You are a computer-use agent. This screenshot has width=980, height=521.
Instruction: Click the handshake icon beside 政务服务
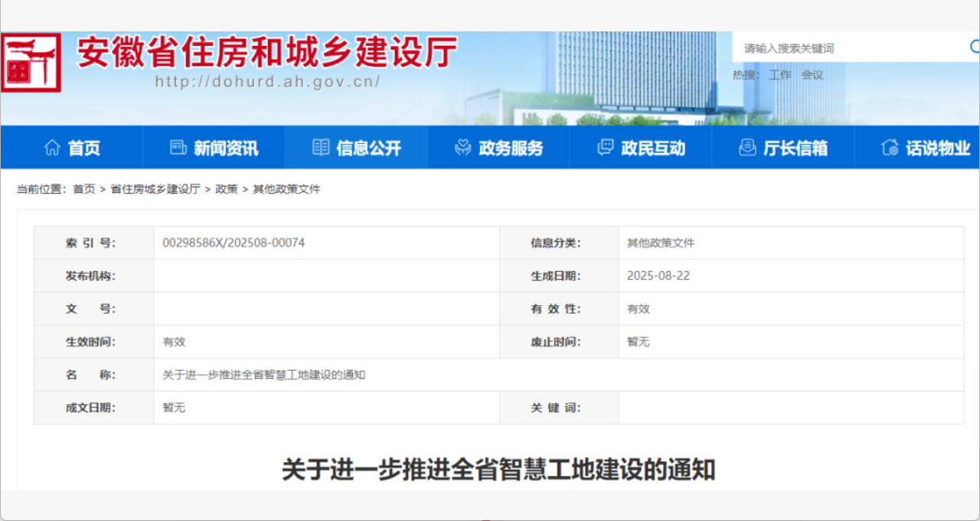pyautogui.click(x=462, y=148)
